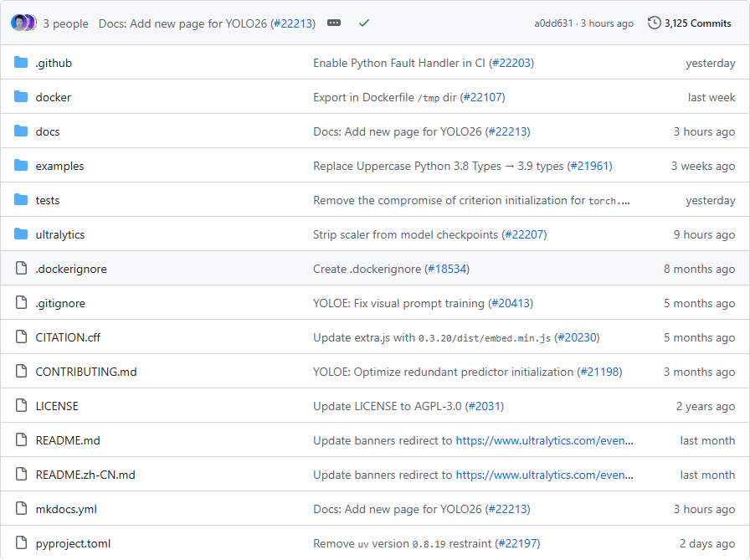Open the docs folder

coord(48,131)
